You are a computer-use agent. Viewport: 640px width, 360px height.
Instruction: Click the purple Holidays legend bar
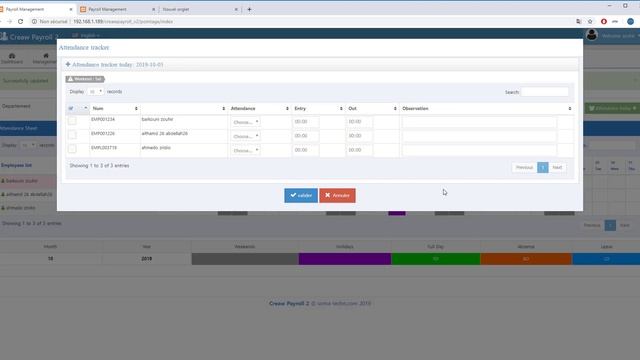click(344, 259)
